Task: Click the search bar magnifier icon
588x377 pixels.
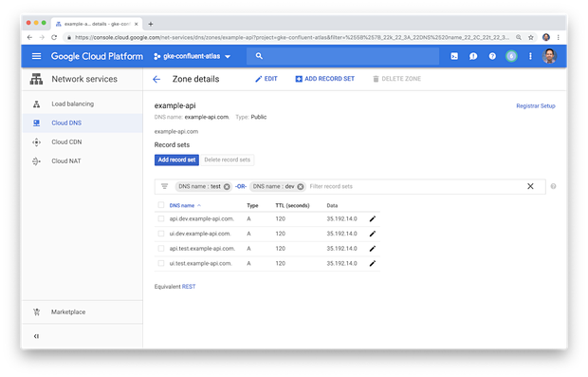Action: (x=259, y=56)
